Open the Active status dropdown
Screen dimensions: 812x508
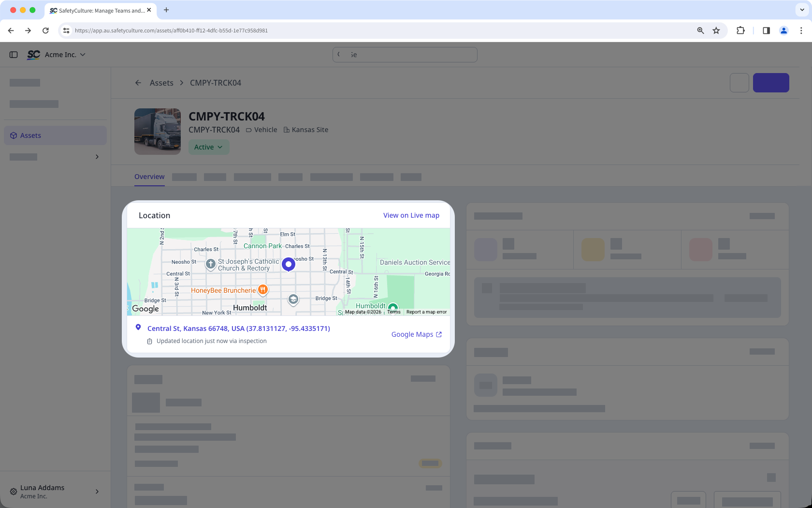208,147
